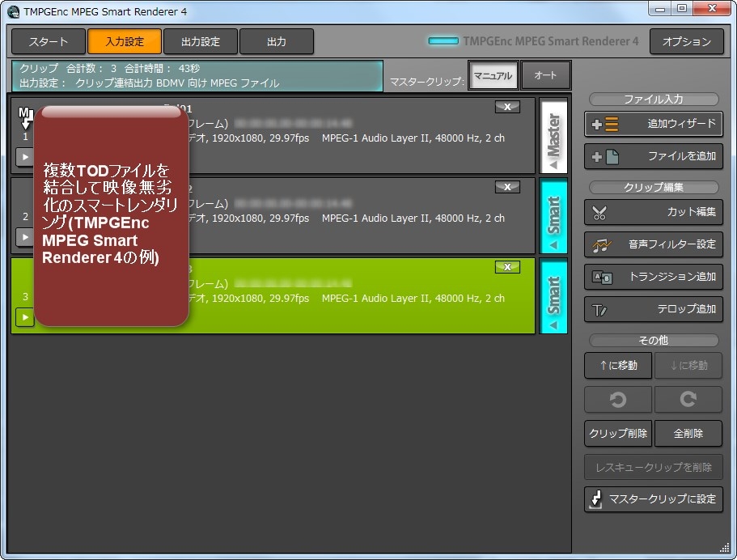The width and height of the screenshot is (737, 560).
Task: Click the Smart label on clip 2
Action: [553, 217]
